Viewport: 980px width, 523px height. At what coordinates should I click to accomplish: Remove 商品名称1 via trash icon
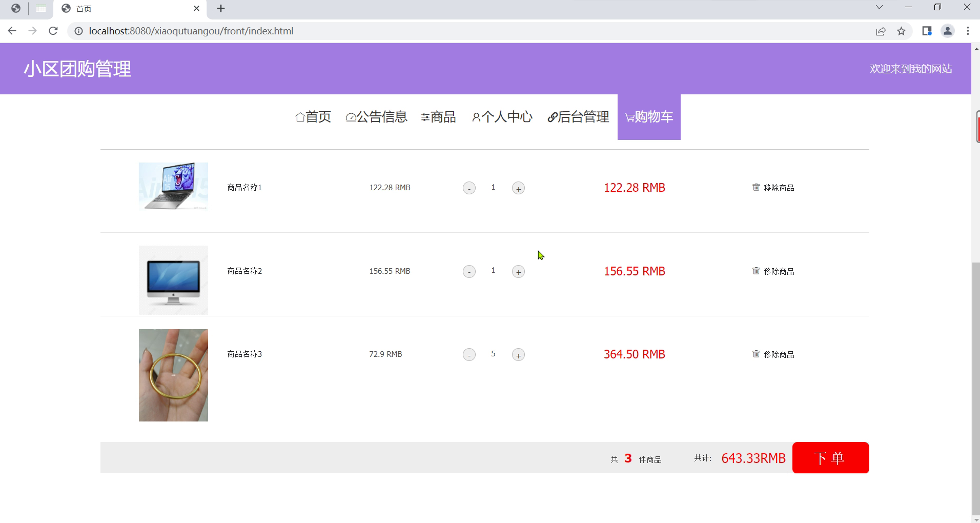click(756, 187)
